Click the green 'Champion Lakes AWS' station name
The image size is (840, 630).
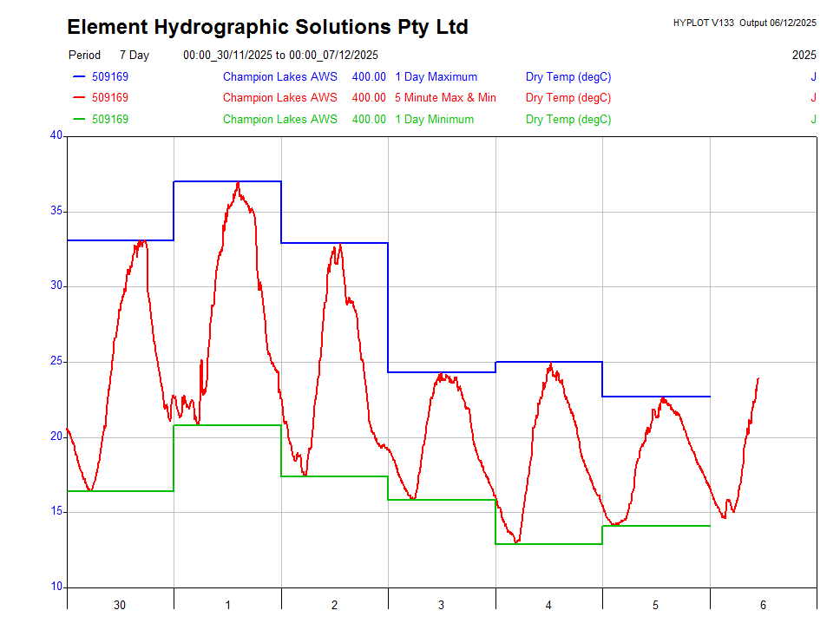pyautogui.click(x=279, y=120)
